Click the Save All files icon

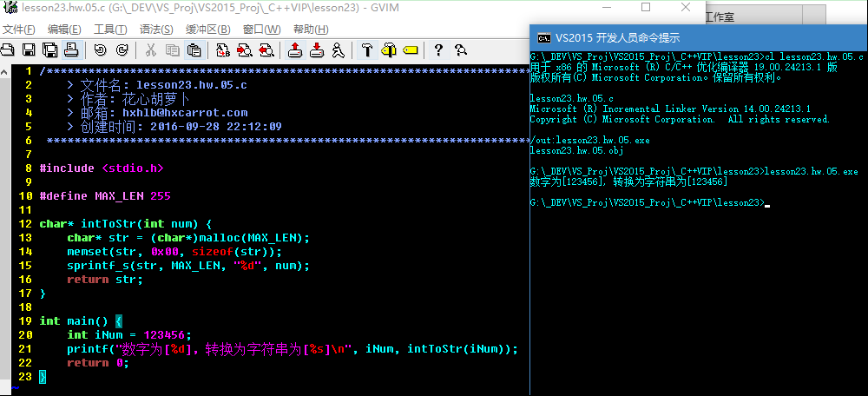pyautogui.click(x=49, y=49)
